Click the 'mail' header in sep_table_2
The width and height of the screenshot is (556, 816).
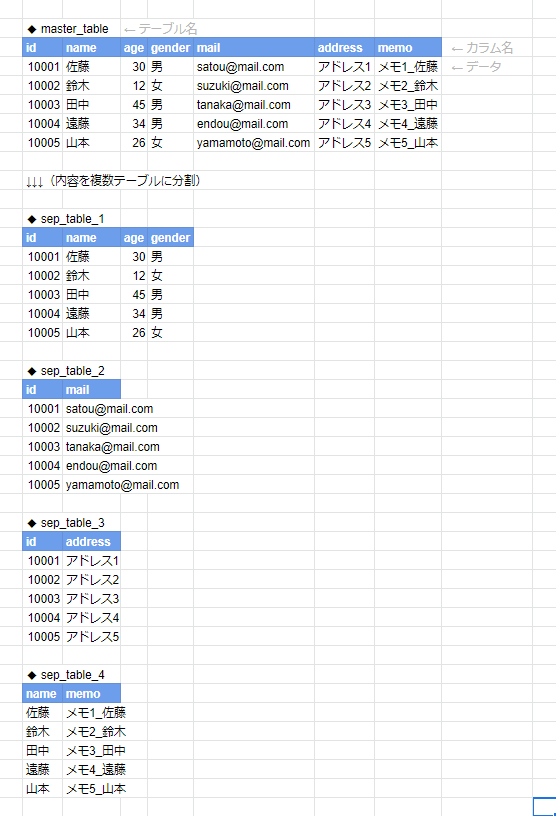click(92, 390)
